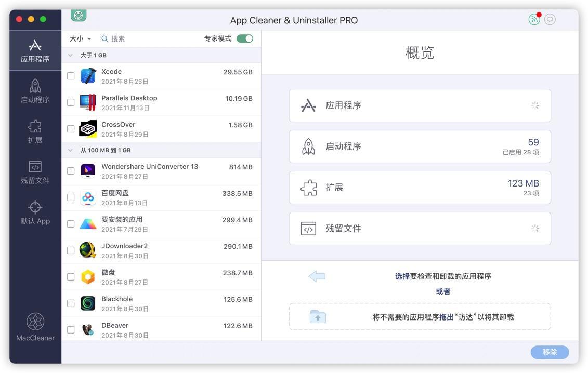The height and width of the screenshot is (373, 588).
Task: Open the feedback chat bubble icon
Action: click(549, 20)
